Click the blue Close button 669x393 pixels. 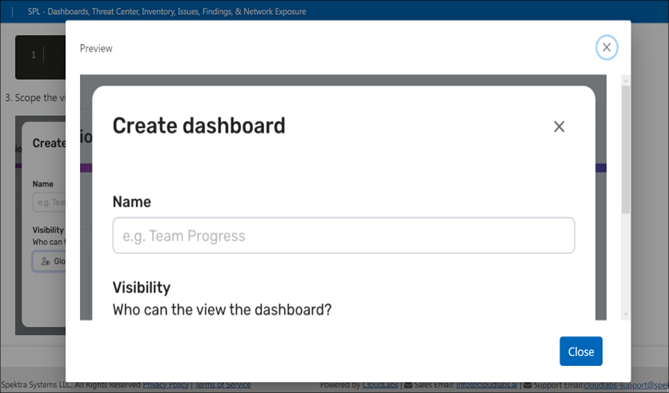coord(581,351)
